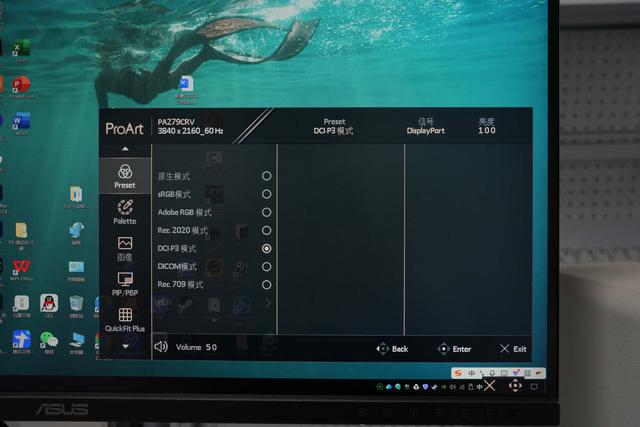Click the down arrow below QuickFit Plus

(125, 347)
